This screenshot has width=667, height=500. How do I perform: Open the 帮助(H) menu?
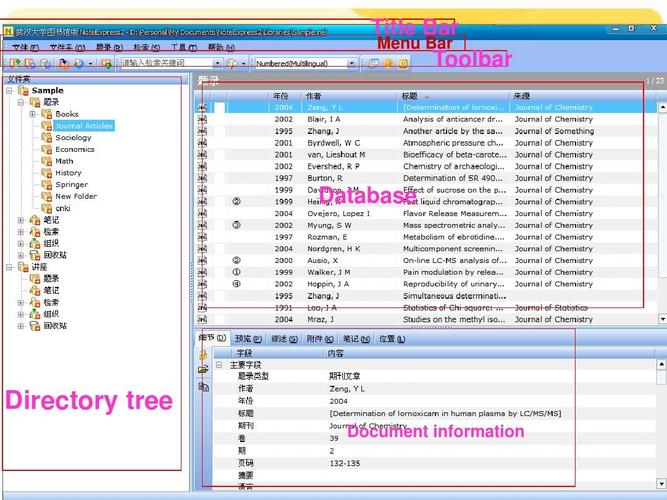tap(221, 47)
